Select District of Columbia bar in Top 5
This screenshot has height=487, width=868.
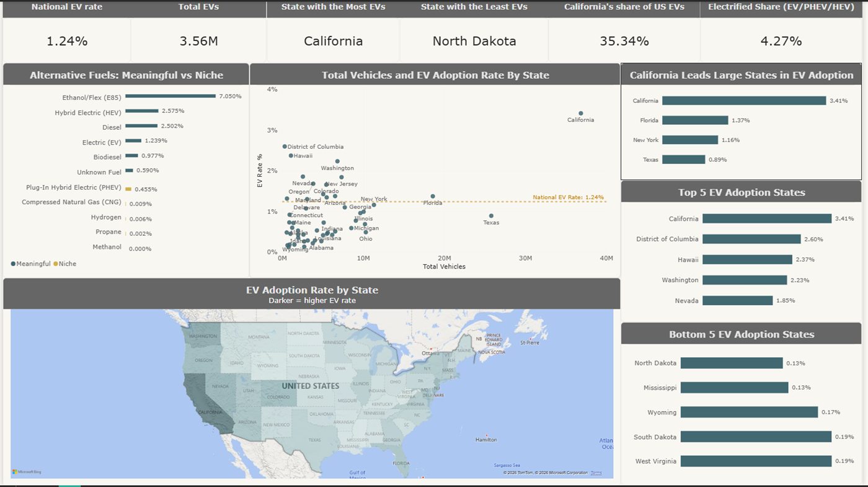751,239
